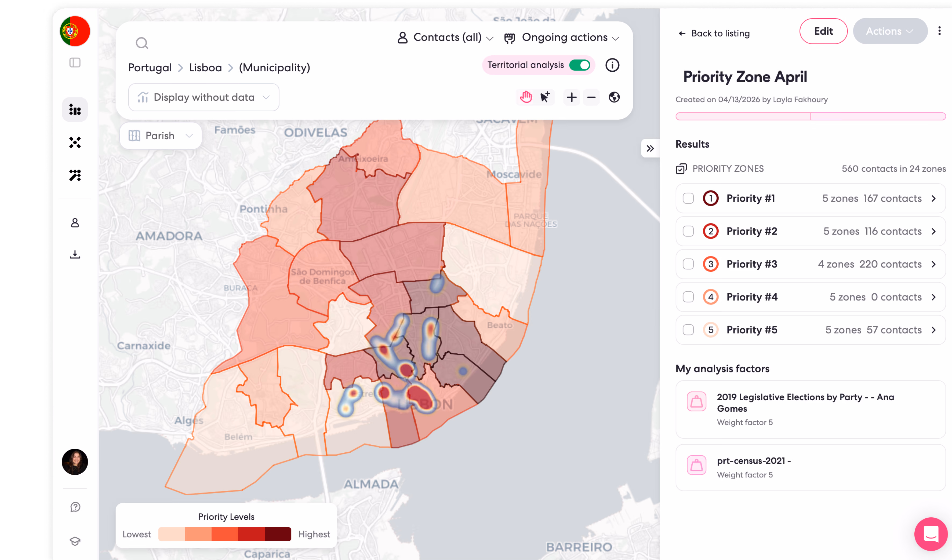The image size is (952, 560).
Task: Open the territorial analysis info icon
Action: [x=612, y=65]
